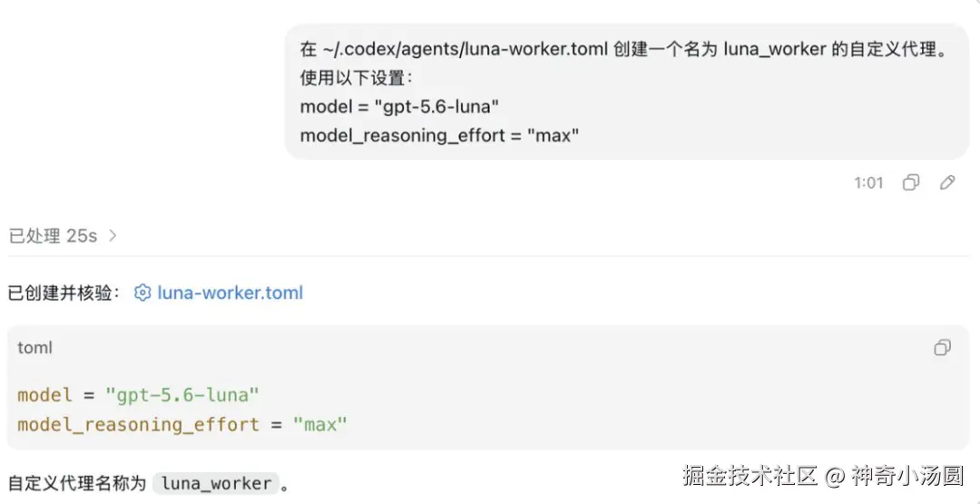Open the luna-worker.toml file link
The height and width of the screenshot is (504, 980).
click(x=230, y=292)
